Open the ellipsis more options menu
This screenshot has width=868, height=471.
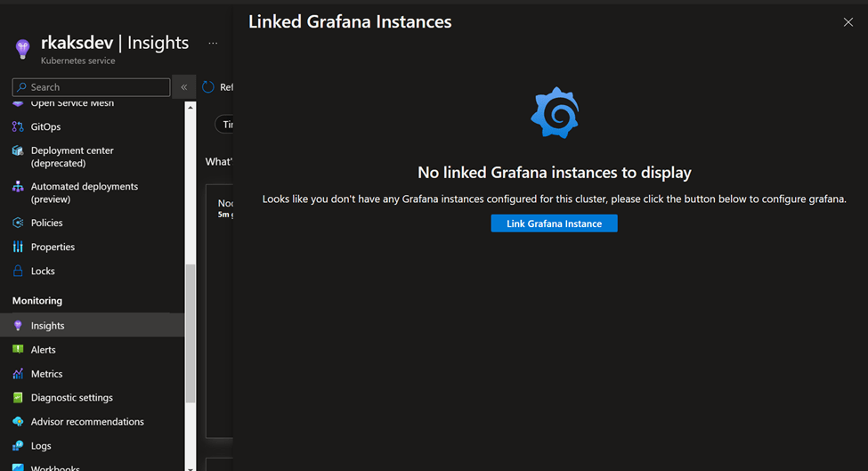[213, 43]
